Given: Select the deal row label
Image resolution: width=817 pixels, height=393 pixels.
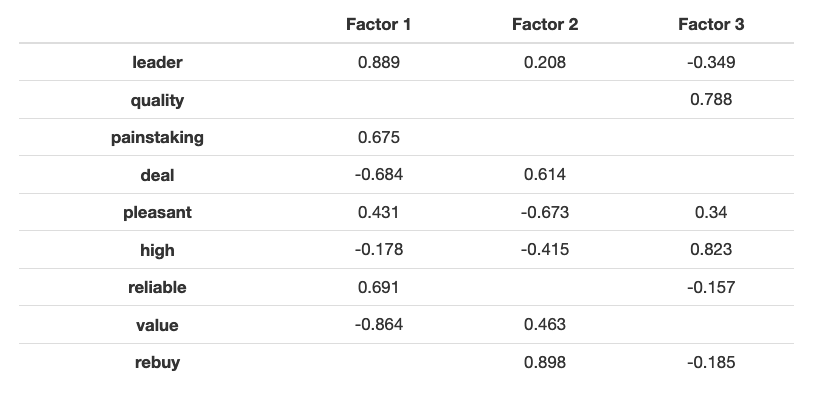Looking at the screenshot, I should (x=157, y=175).
